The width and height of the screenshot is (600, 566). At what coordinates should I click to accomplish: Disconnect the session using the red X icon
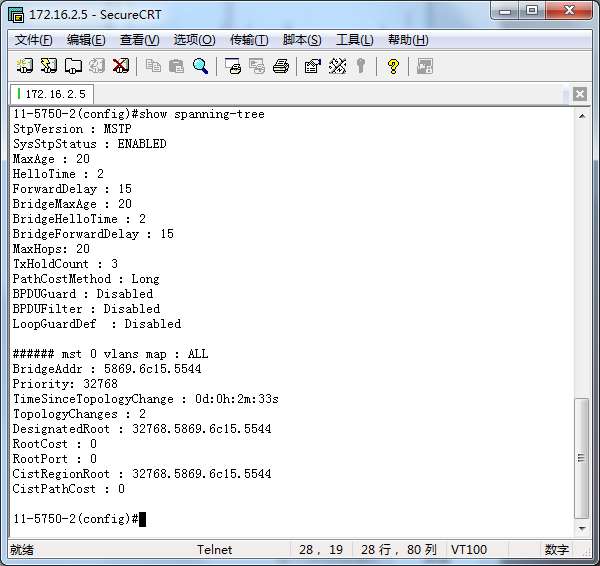tap(121, 66)
